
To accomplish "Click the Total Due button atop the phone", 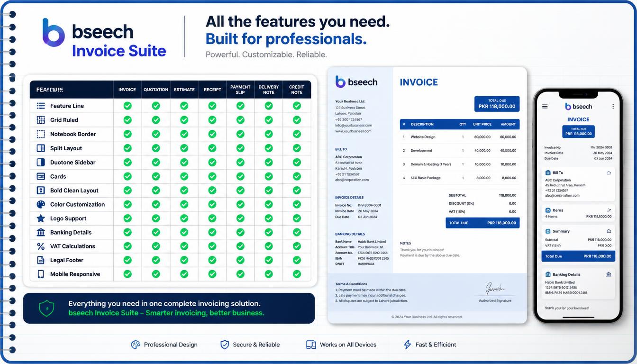I will 578,131.
